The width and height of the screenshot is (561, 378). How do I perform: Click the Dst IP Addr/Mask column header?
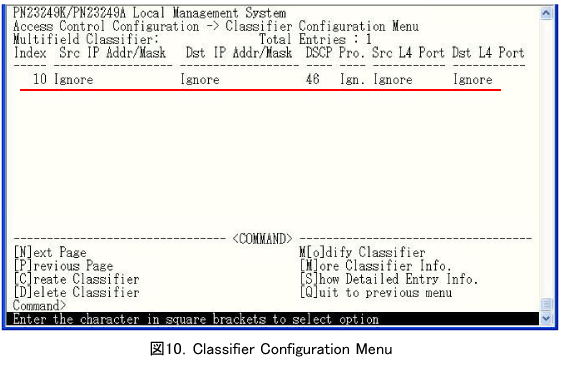pyautogui.click(x=239, y=53)
